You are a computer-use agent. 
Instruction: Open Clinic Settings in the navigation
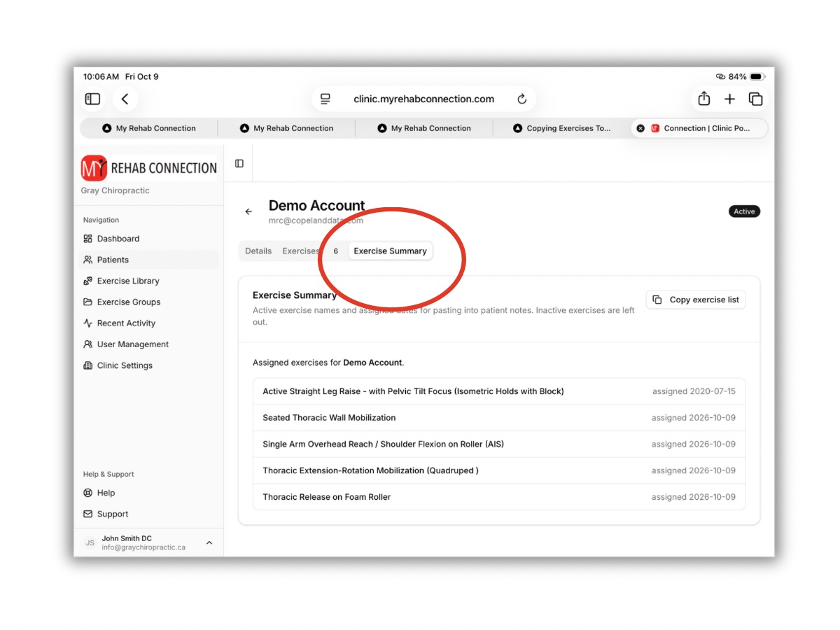149,365
